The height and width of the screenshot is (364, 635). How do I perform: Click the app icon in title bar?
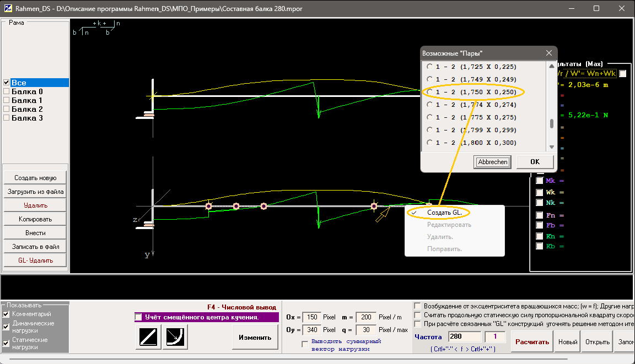pos(8,9)
